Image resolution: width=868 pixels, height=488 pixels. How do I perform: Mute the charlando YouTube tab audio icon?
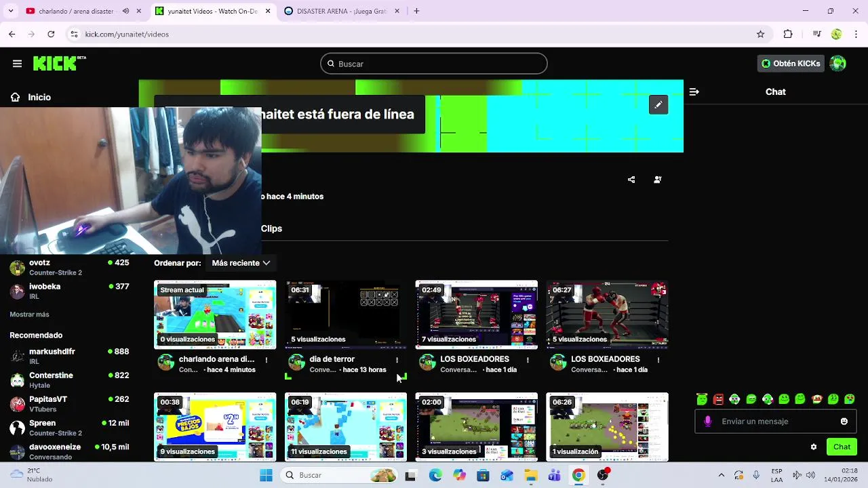(125, 11)
